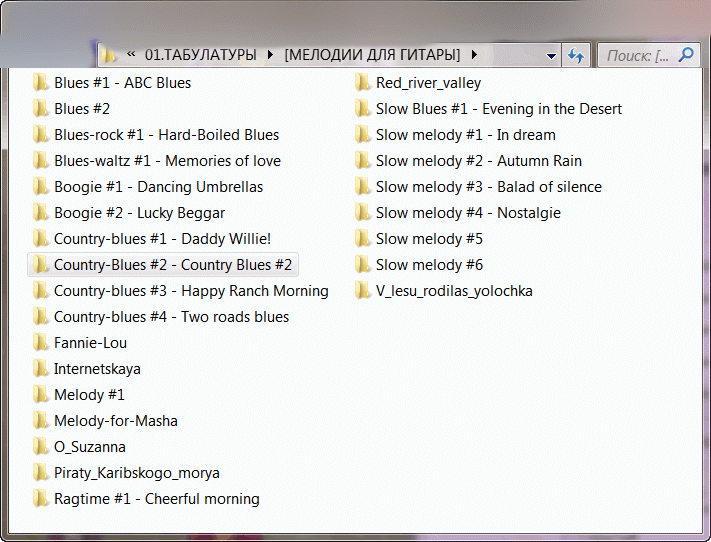
Task: Select 'Slow Blues #1 - Evening in the Desert' name
Action: click(499, 109)
